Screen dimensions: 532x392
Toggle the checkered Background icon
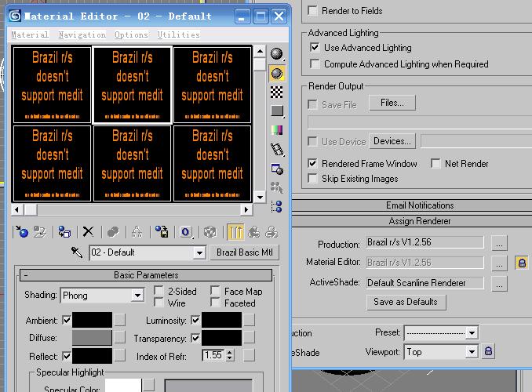[277, 93]
